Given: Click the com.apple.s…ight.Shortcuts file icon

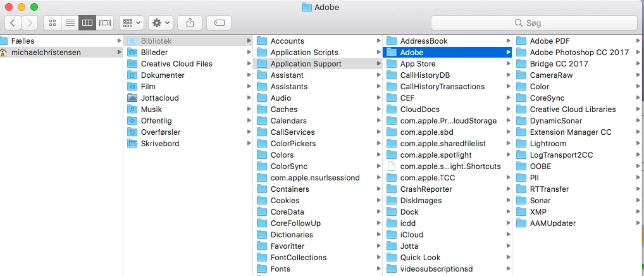Looking at the screenshot, I should [x=392, y=166].
